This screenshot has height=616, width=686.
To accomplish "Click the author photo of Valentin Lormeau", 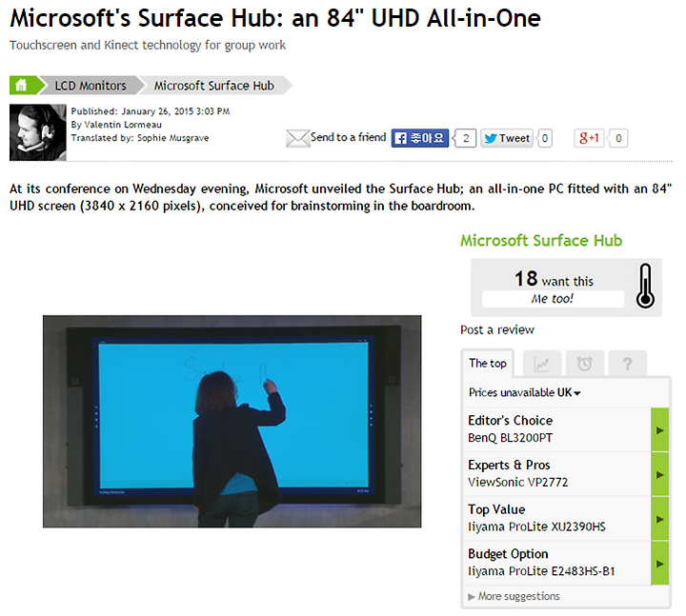I will [x=37, y=132].
